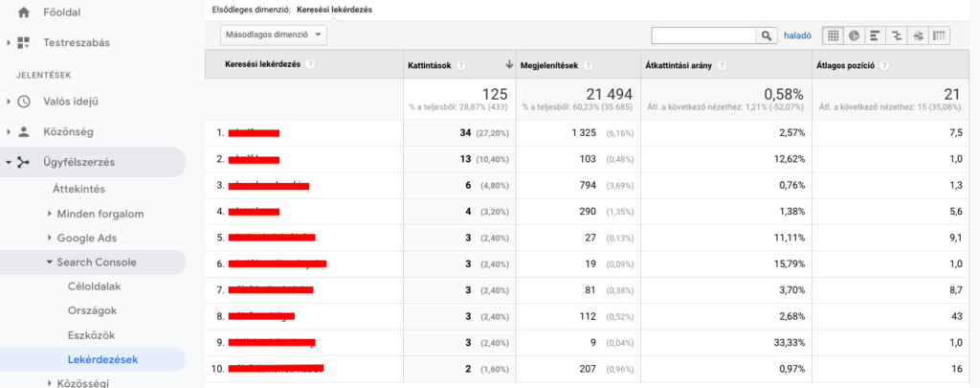Click the haladó advanced filter link
980x388 pixels.
[797, 35]
